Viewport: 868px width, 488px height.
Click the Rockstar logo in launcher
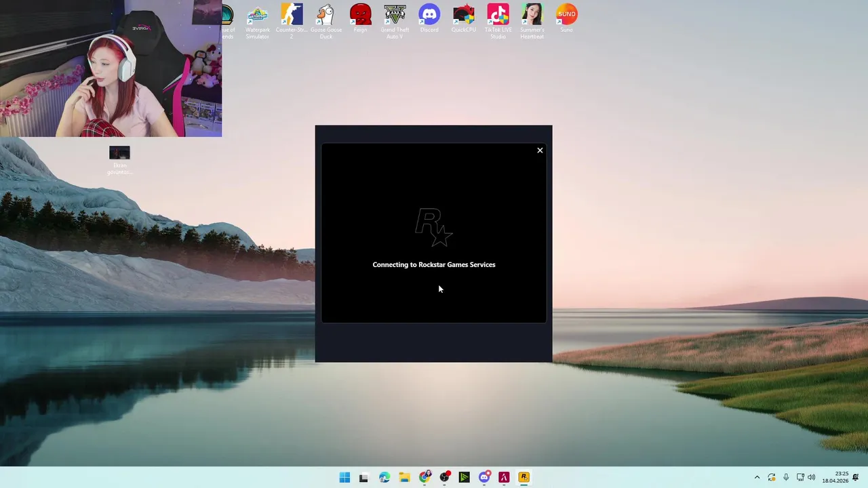[434, 228]
